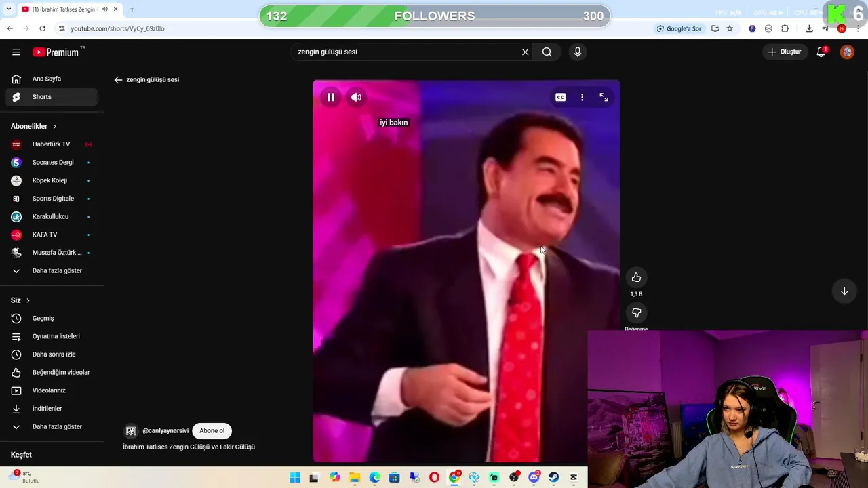The width and height of the screenshot is (868, 488).
Task: Expand subscriptions with Daha fazla göster
Action: pos(52,271)
